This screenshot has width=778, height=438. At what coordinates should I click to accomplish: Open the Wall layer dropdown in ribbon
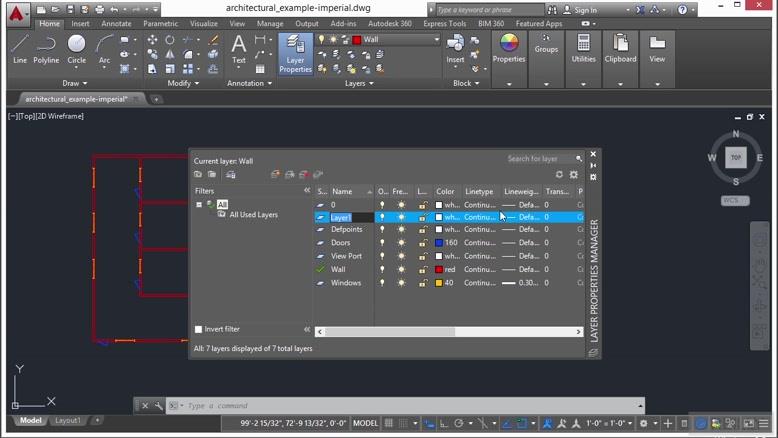pos(437,40)
